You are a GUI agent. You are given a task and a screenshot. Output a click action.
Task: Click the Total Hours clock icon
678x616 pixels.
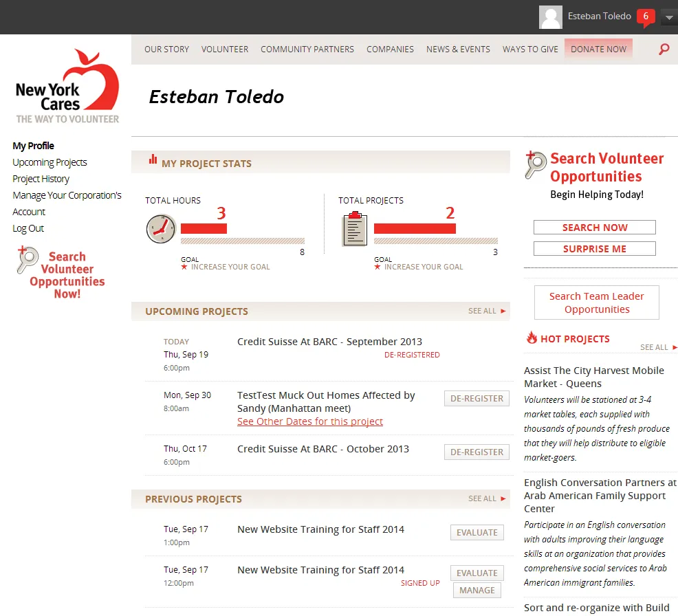(161, 229)
